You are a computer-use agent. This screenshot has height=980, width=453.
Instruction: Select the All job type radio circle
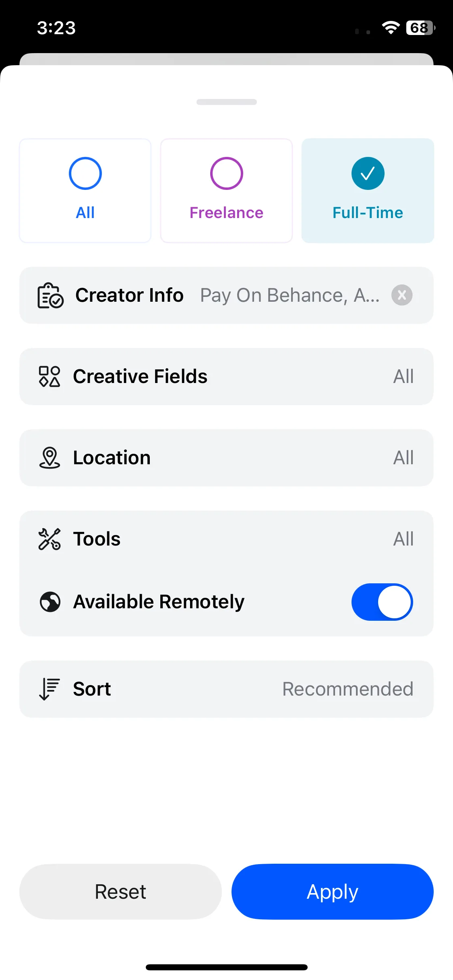(x=85, y=173)
